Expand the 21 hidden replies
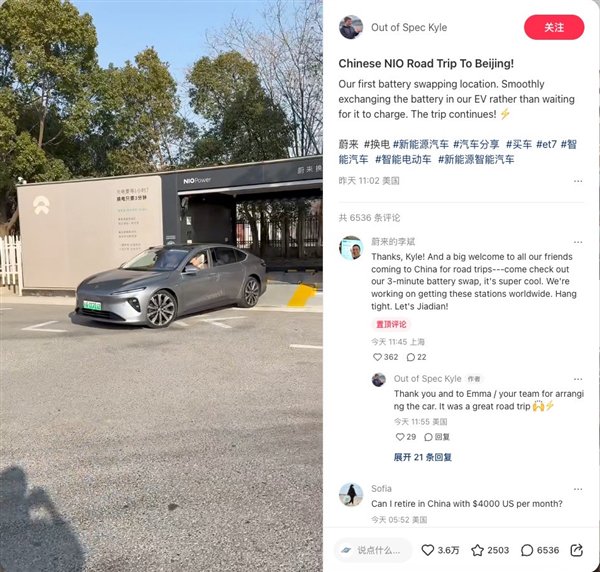This screenshot has height=572, width=600. click(422, 457)
